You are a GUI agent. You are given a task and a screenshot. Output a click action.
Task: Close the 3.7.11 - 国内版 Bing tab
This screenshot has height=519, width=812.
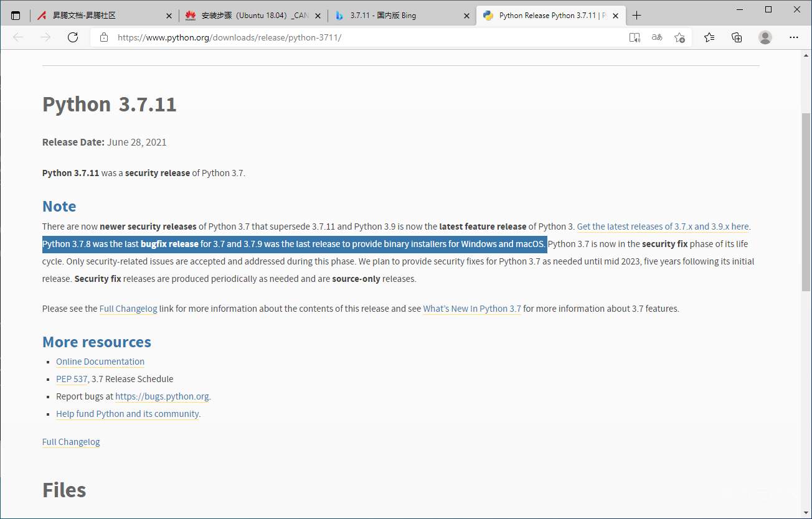click(466, 16)
